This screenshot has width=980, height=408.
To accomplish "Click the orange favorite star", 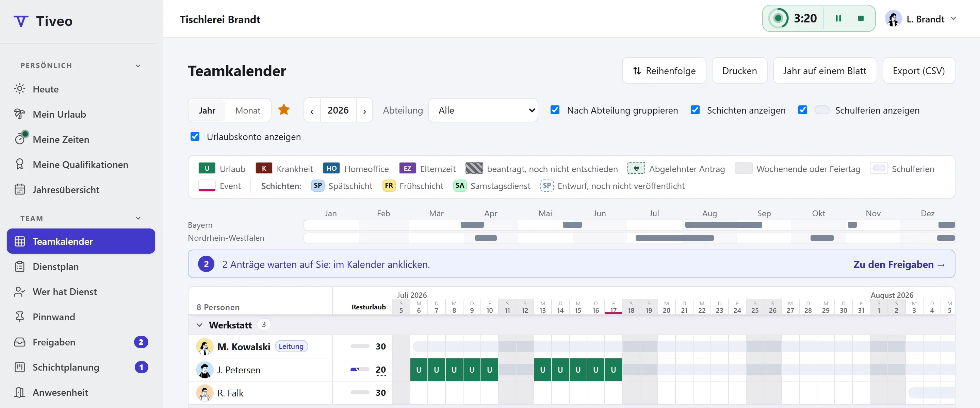I will tap(284, 110).
